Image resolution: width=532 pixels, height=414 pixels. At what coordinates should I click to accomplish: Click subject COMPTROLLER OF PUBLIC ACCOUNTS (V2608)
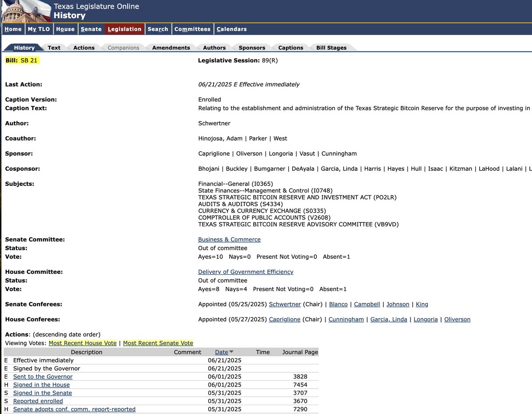pos(264,218)
